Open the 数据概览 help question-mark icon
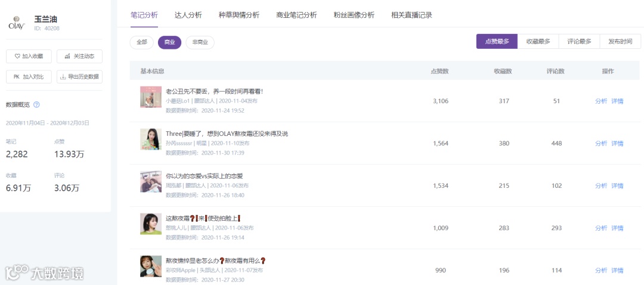The height and width of the screenshot is (285, 644). click(36, 104)
